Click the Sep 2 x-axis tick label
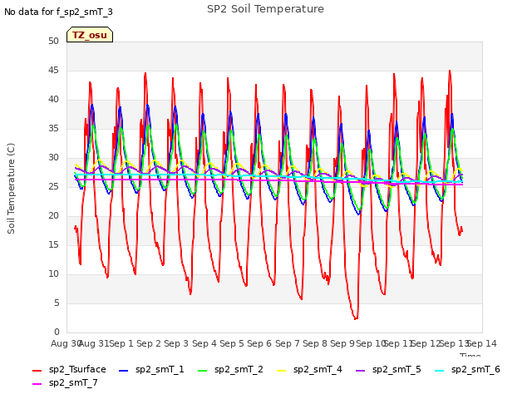 (x=149, y=343)
